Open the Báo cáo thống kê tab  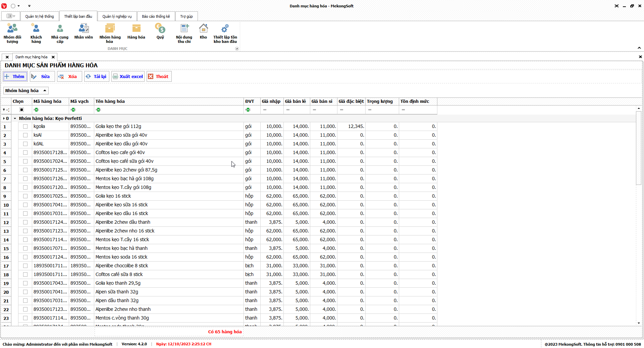156,16
